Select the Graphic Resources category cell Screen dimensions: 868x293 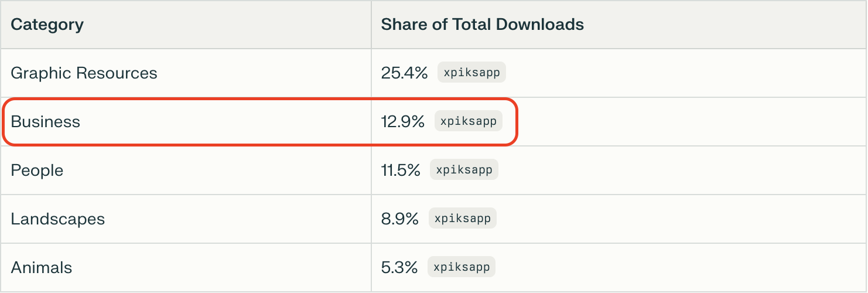click(x=84, y=73)
